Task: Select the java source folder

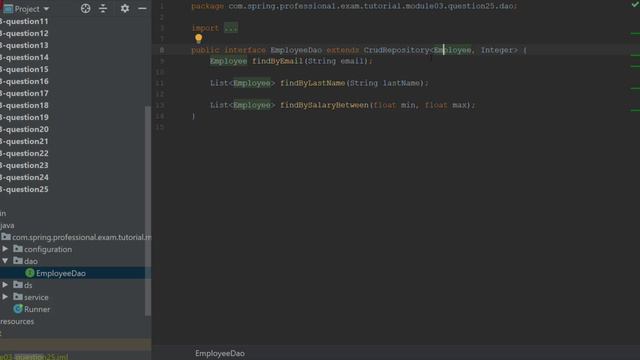Action: pos(7,225)
